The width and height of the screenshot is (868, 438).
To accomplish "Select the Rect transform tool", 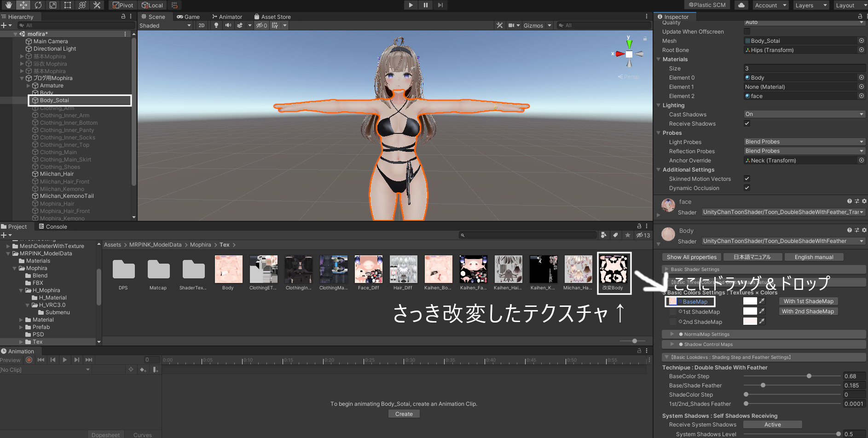I will pos(68,5).
